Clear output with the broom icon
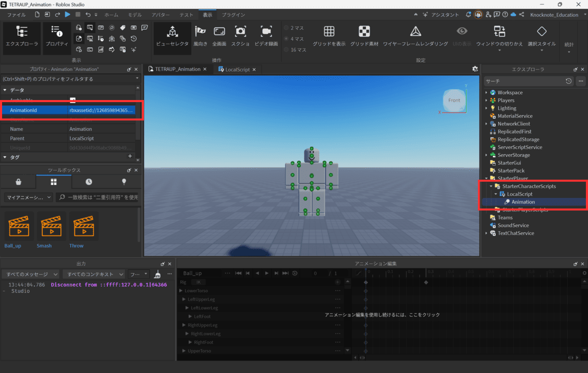Viewport: 588px width, 373px height. (x=157, y=275)
